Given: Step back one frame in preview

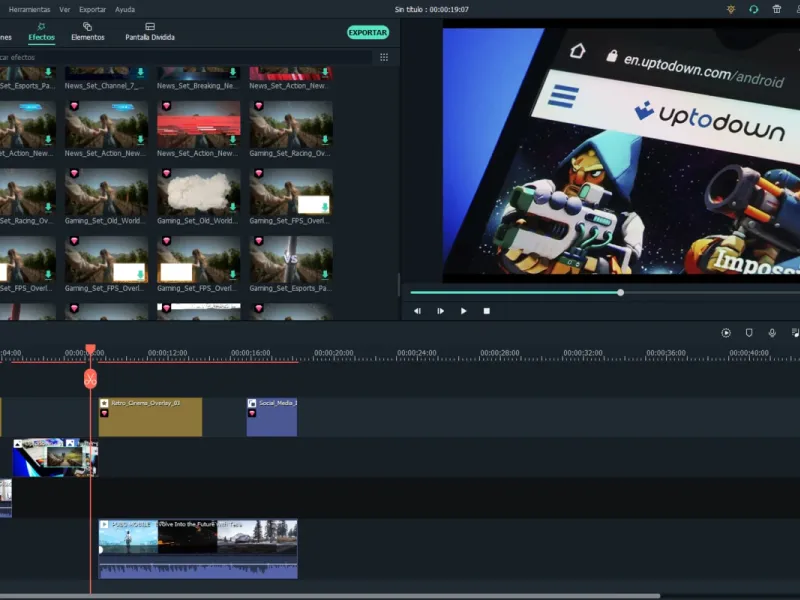Looking at the screenshot, I should (417, 311).
